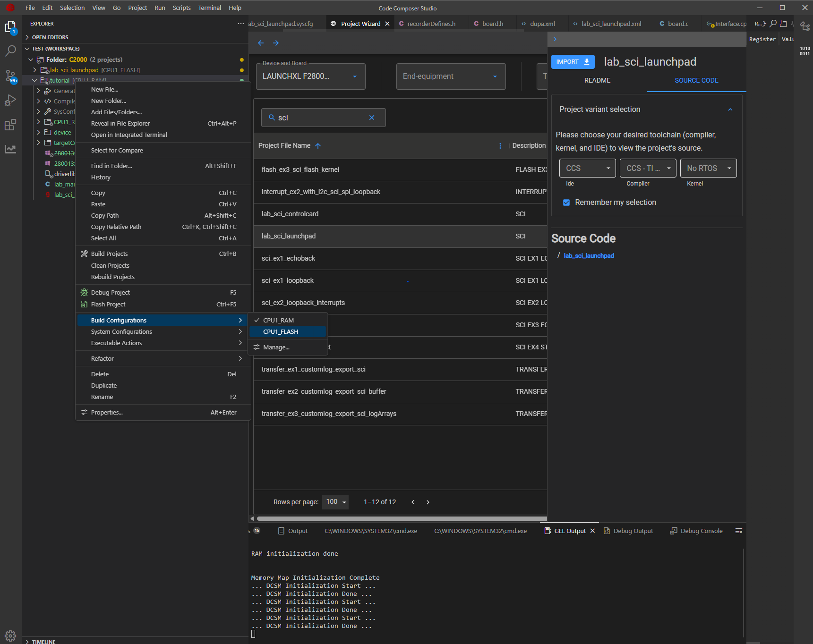Choose checked CPU1_RAM build configuration
813x644 pixels.
[x=278, y=321]
